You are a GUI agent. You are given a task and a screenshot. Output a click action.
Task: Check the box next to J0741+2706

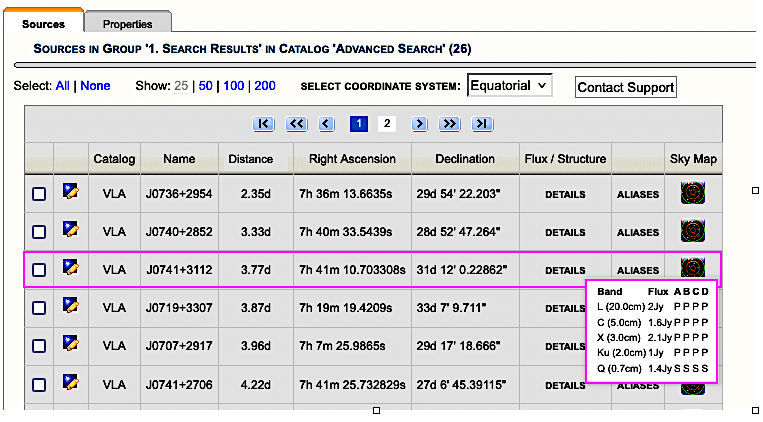39,385
